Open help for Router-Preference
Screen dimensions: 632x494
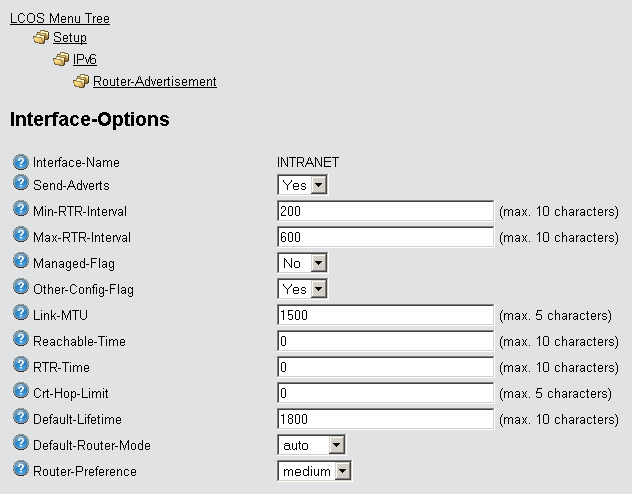(20, 470)
